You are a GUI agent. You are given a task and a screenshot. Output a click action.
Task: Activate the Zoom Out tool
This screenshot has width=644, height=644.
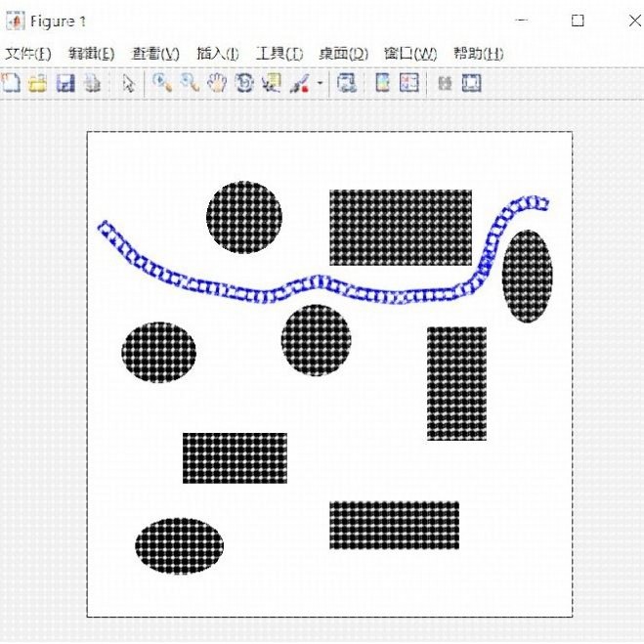(190, 82)
